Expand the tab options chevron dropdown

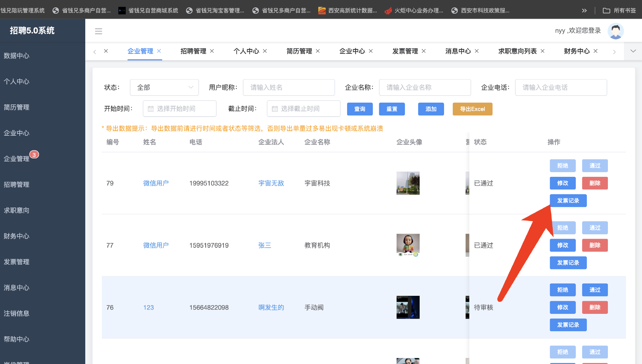tap(633, 51)
